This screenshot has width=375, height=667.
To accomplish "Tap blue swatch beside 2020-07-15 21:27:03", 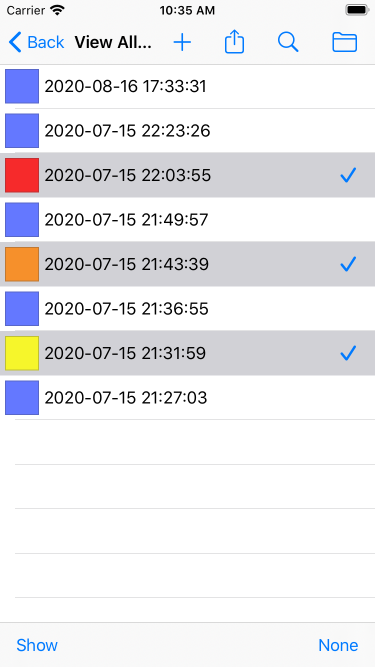I will [22, 398].
